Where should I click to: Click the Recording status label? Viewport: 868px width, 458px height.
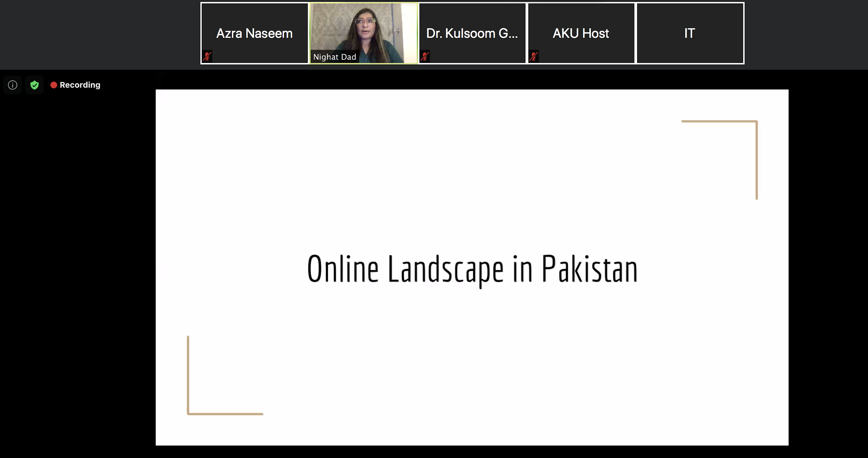(80, 85)
